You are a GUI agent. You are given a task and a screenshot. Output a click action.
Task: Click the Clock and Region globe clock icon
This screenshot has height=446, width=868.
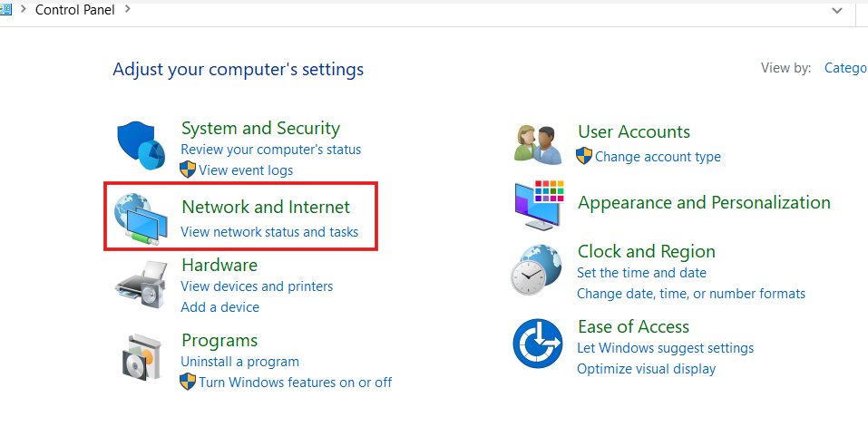[x=536, y=269]
